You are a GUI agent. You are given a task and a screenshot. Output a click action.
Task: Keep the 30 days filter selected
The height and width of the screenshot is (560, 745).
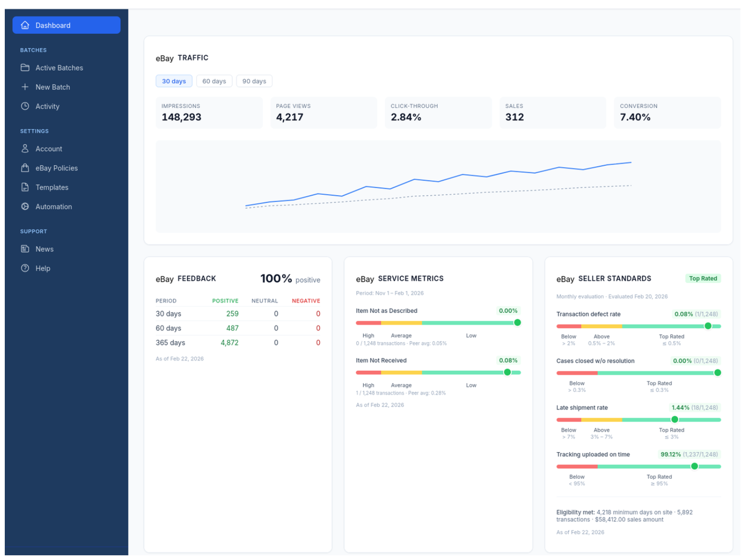pyautogui.click(x=174, y=81)
